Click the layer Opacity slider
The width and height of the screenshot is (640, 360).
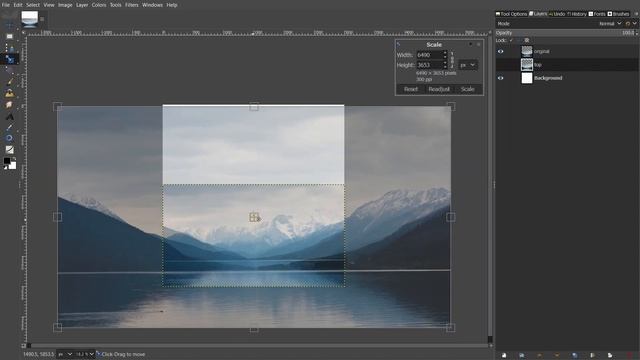[x=566, y=33]
